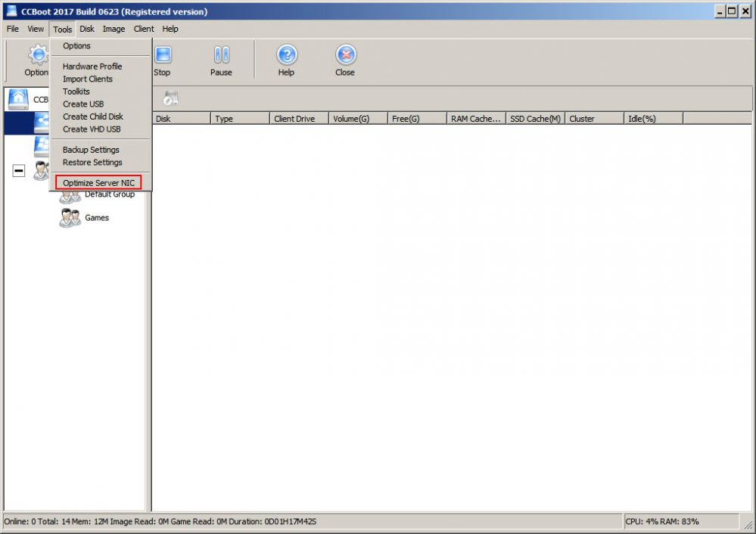The height and width of the screenshot is (534, 756).
Task: Click the red Close toolbar icon
Action: (x=346, y=54)
